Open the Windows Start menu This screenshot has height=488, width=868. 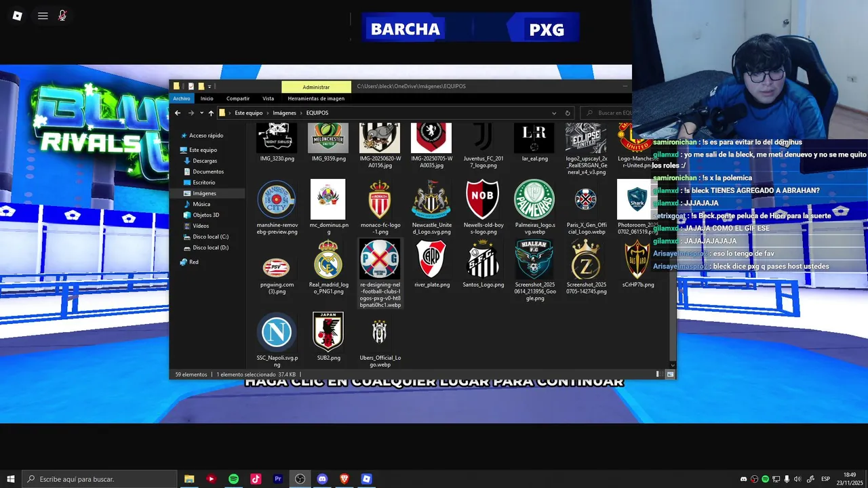click(x=11, y=479)
